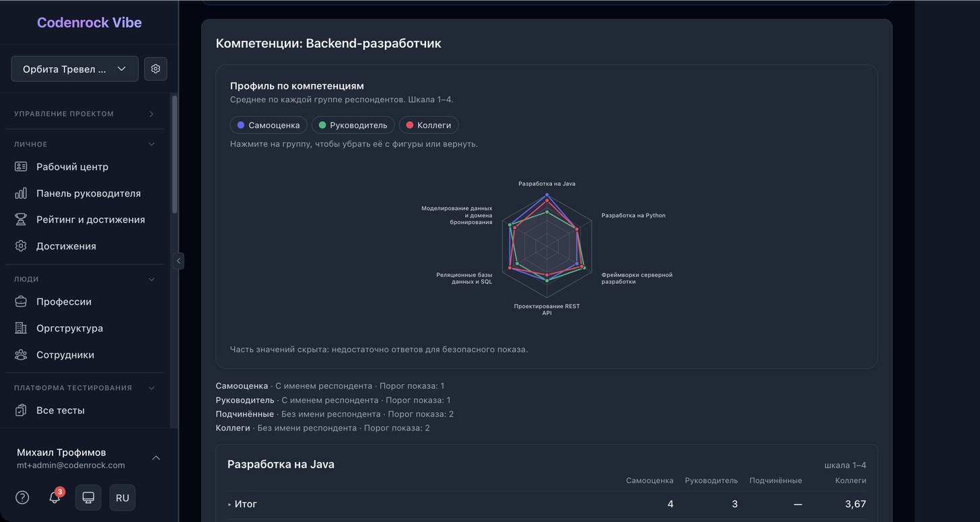The image size is (980, 522).
Task: Open notifications bell with 3 badge
Action: [55, 497]
